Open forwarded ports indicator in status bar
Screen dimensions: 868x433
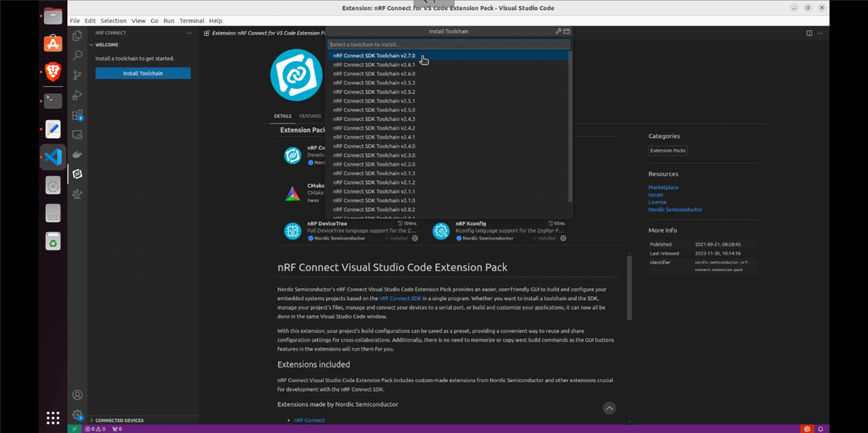(x=117, y=429)
